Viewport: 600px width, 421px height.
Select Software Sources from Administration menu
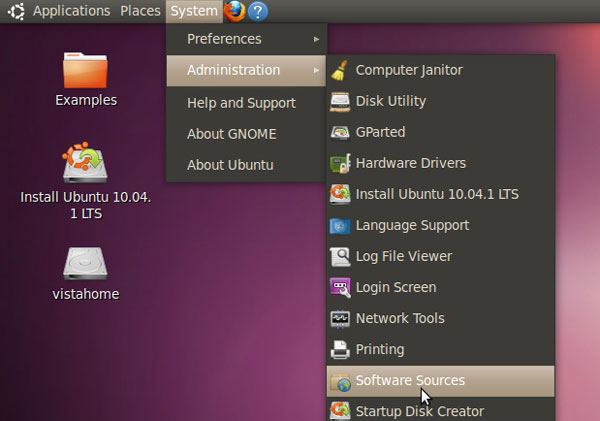[x=410, y=380]
